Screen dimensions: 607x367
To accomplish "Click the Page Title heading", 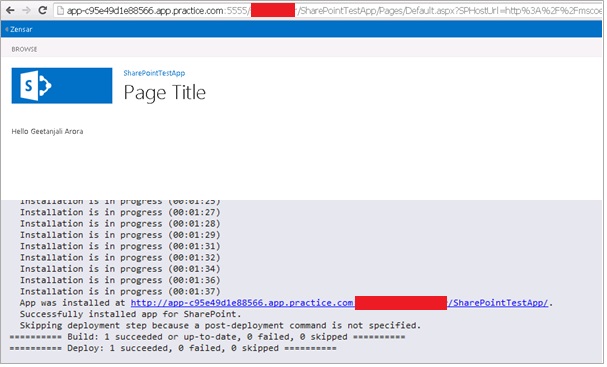I will 165,93.
